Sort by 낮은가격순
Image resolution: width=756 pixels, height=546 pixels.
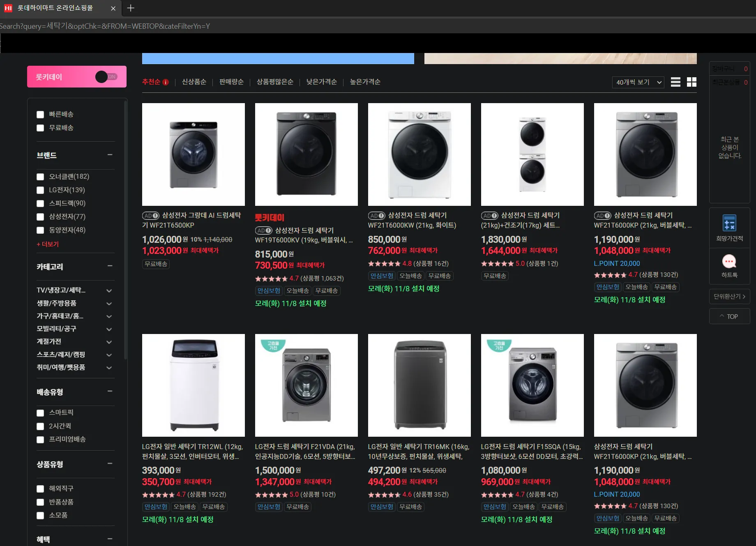coord(322,82)
